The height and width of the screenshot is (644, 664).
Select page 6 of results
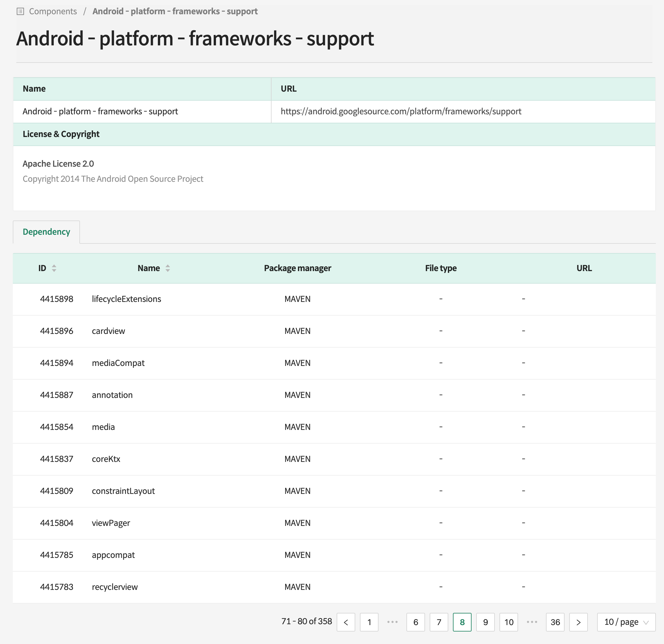coord(416,622)
